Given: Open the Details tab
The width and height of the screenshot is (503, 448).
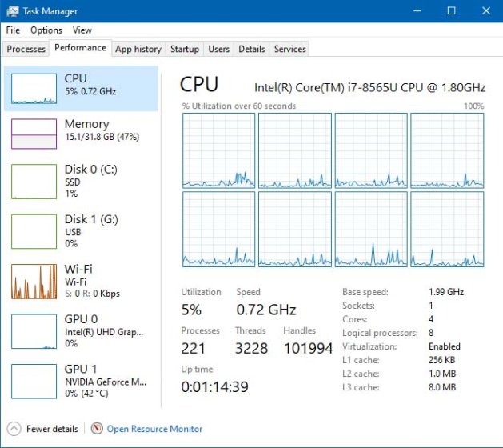Looking at the screenshot, I should point(251,49).
